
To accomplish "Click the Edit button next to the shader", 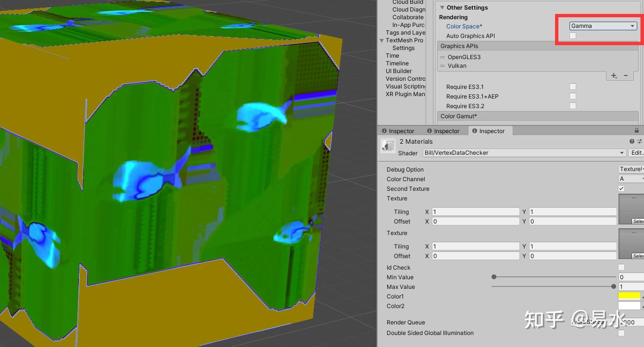I will click(x=637, y=153).
